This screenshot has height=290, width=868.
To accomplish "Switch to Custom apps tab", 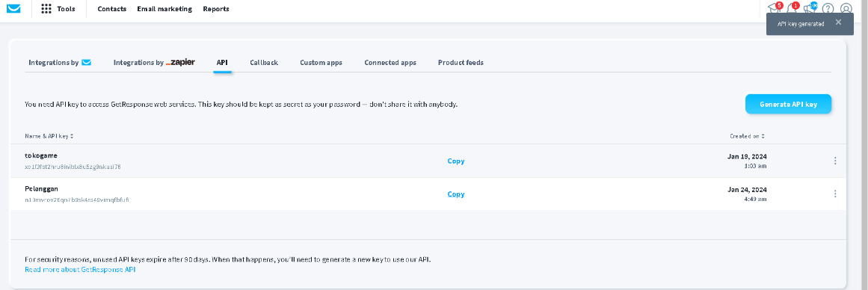I will pyautogui.click(x=321, y=63).
